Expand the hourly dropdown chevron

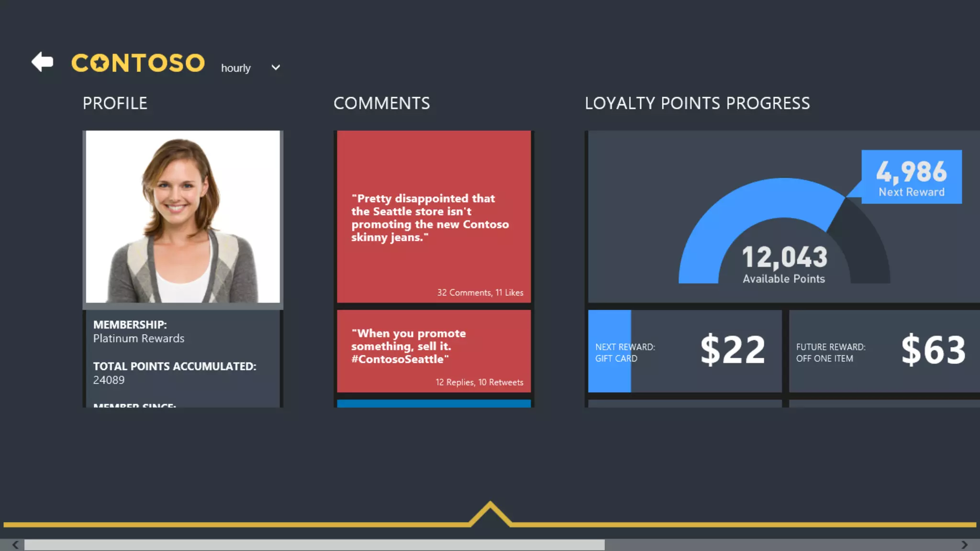(276, 67)
